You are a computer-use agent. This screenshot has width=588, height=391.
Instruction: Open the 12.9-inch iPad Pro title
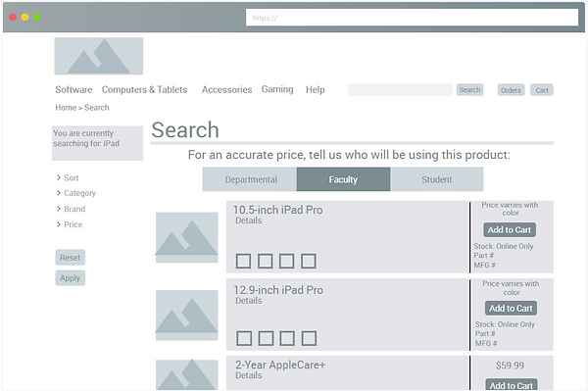click(278, 290)
